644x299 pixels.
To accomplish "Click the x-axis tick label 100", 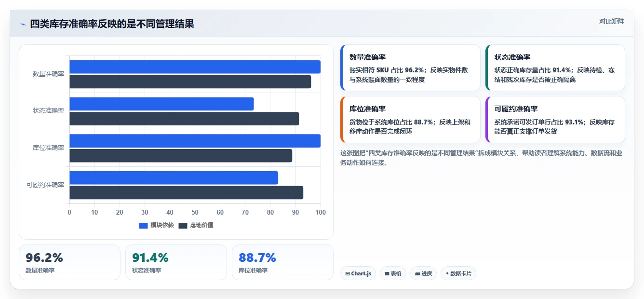I will click(320, 213).
